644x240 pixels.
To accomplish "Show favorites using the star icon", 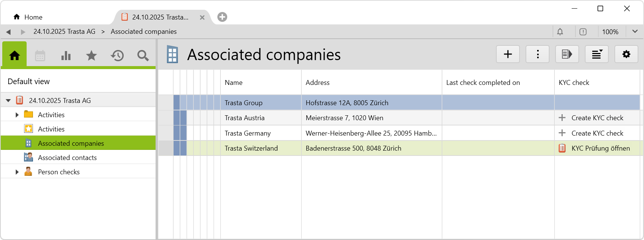I will point(91,56).
